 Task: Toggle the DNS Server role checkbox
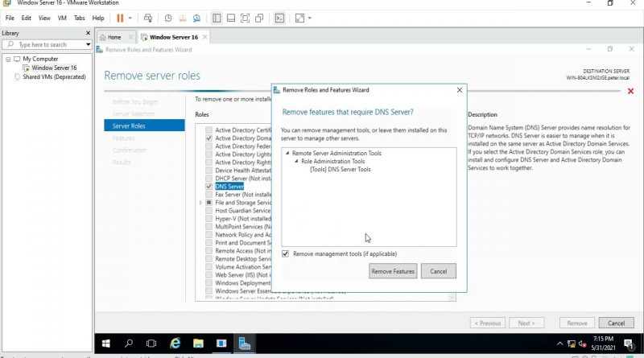pyautogui.click(x=208, y=187)
